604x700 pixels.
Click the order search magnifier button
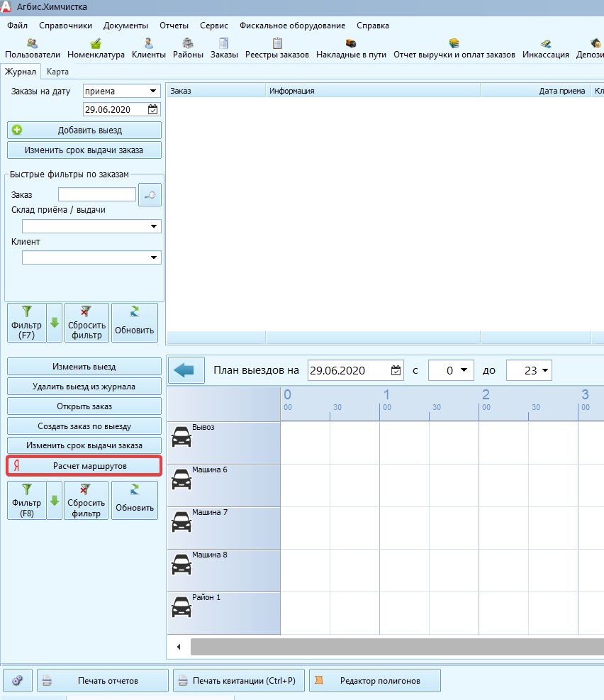(x=150, y=194)
